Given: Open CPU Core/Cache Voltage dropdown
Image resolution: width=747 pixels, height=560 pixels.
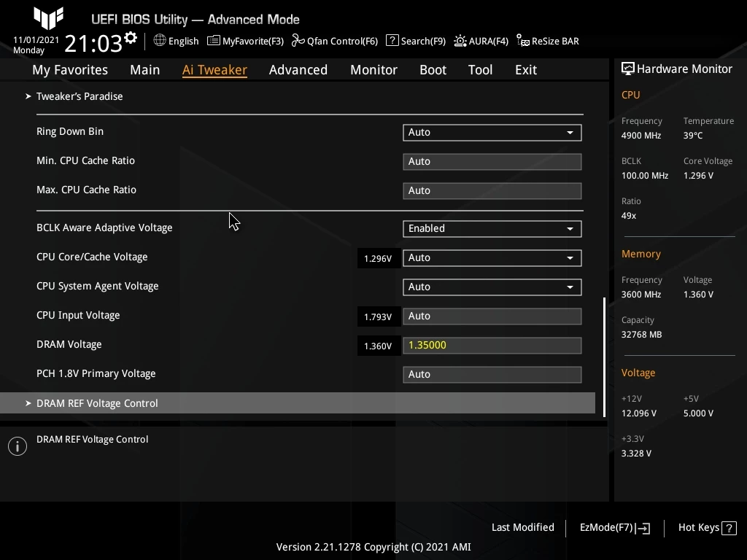Looking at the screenshot, I should pyautogui.click(x=492, y=257).
